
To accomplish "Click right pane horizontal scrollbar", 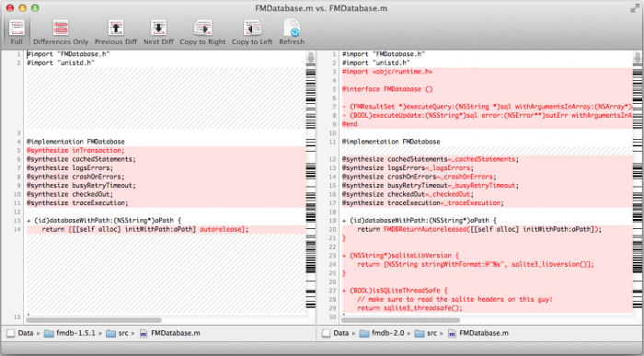I will click(x=400, y=320).
